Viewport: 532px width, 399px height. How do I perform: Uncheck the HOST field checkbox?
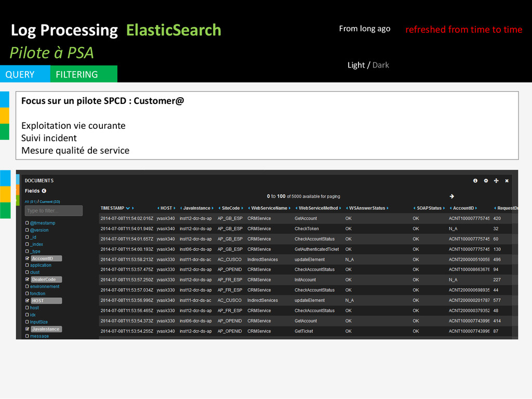27,301
